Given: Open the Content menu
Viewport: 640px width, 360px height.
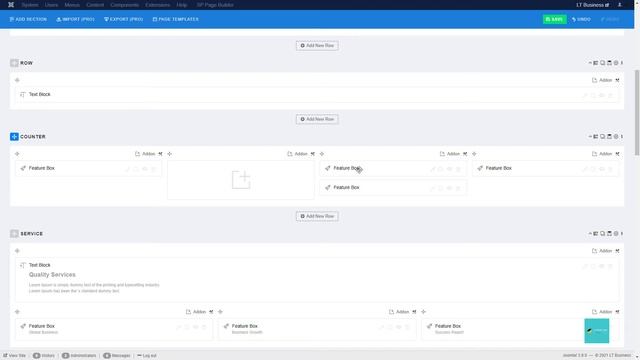Looking at the screenshot, I should (x=95, y=5).
